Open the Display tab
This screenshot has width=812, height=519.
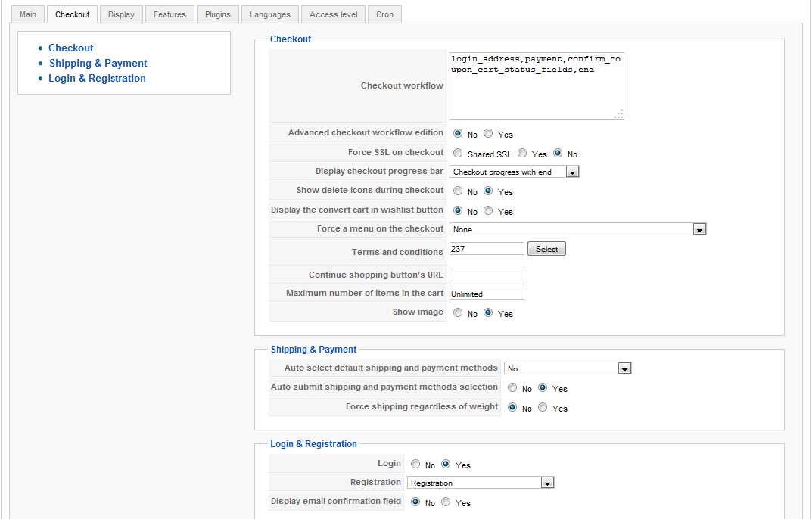pos(121,14)
